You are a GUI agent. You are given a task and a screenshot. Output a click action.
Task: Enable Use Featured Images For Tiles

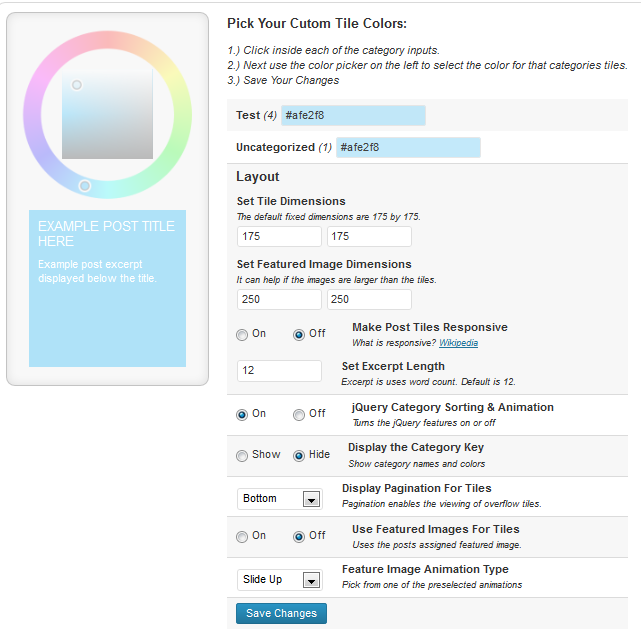(242, 536)
